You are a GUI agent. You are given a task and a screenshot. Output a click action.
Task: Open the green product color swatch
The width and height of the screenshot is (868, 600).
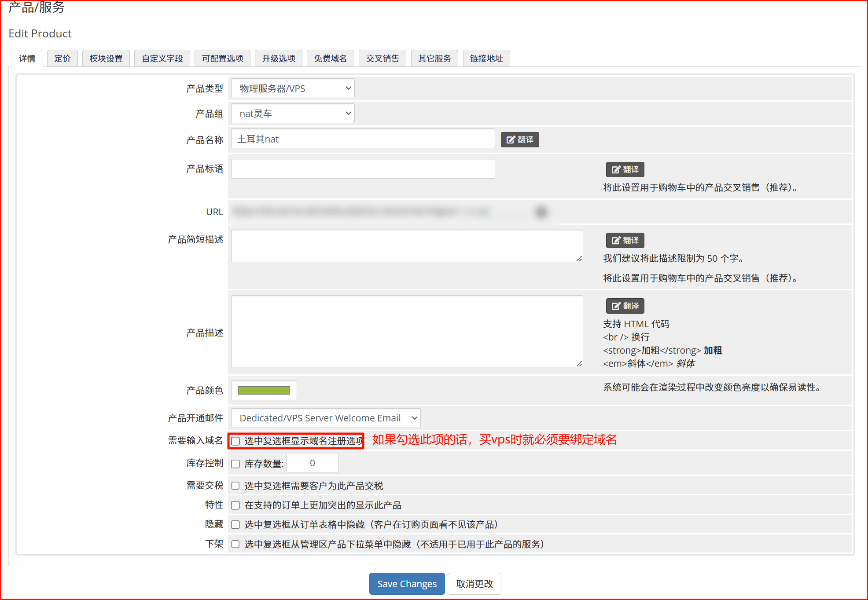coord(264,391)
